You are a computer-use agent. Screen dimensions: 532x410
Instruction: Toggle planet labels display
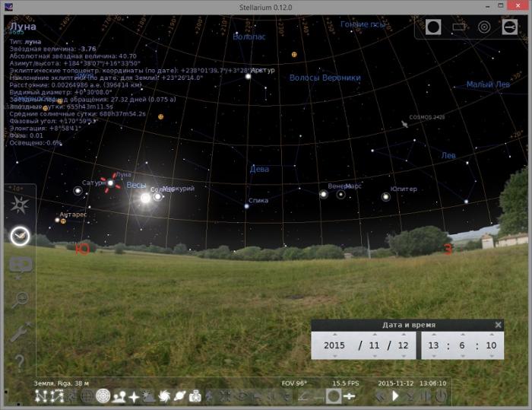point(180,396)
